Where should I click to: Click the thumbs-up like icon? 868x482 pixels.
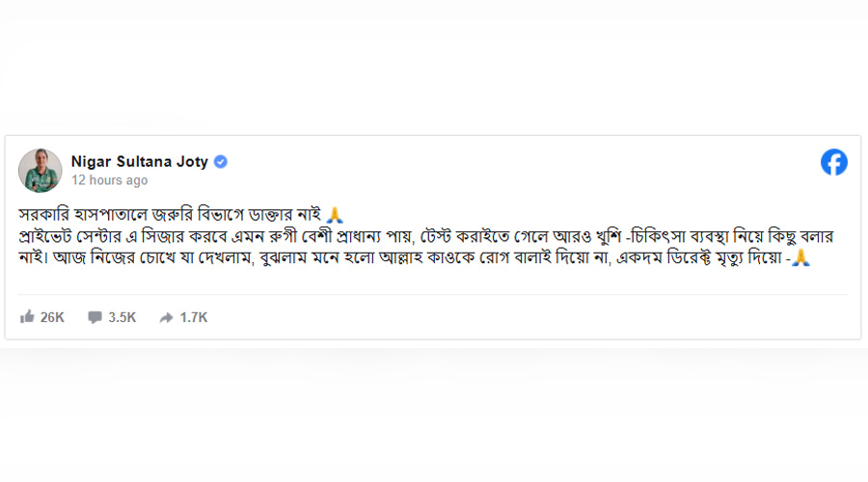pyautogui.click(x=27, y=316)
